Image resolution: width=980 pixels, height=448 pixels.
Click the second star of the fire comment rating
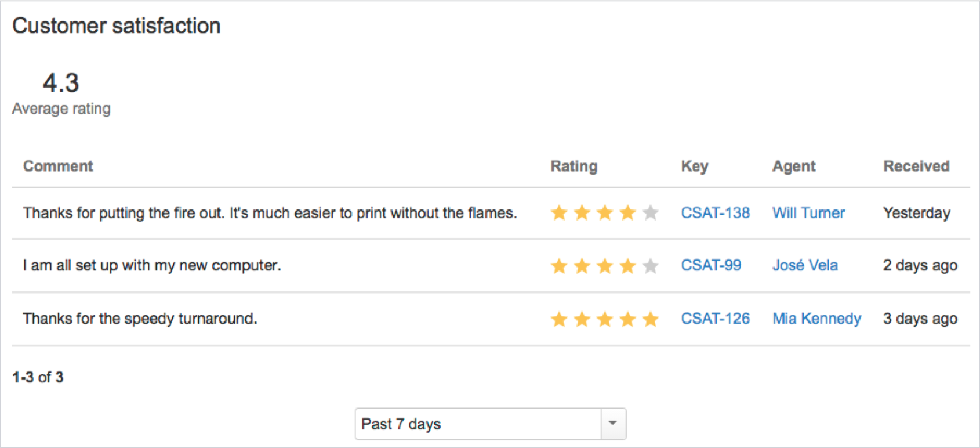click(582, 213)
